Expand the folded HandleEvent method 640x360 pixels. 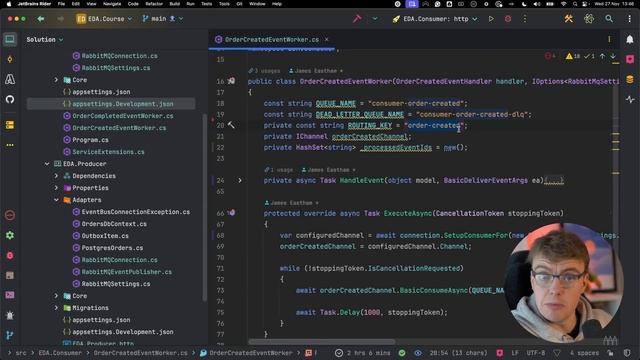[x=240, y=180]
